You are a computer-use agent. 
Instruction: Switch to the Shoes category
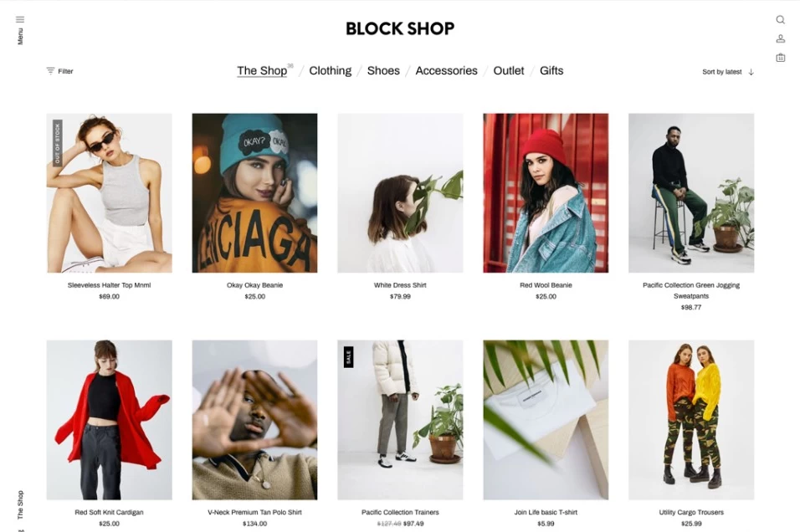(x=383, y=70)
